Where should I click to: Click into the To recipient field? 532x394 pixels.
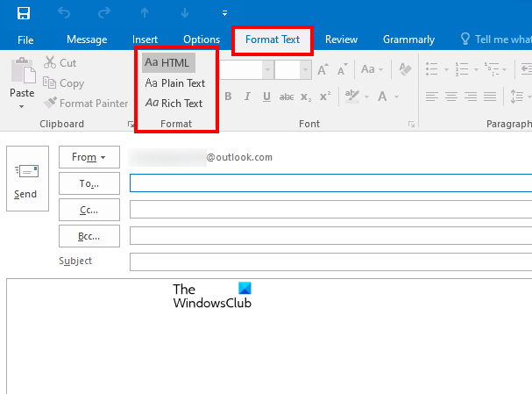coord(330,183)
